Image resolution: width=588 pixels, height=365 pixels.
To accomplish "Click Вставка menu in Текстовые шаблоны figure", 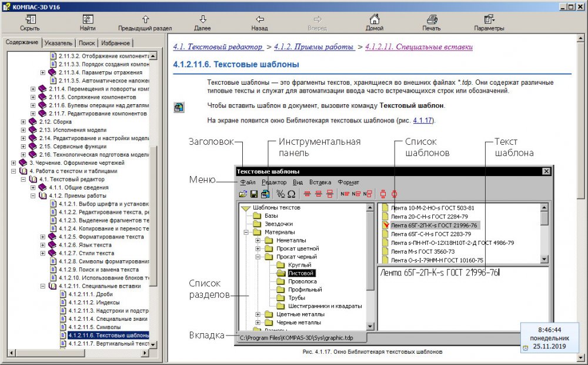I will (320, 182).
